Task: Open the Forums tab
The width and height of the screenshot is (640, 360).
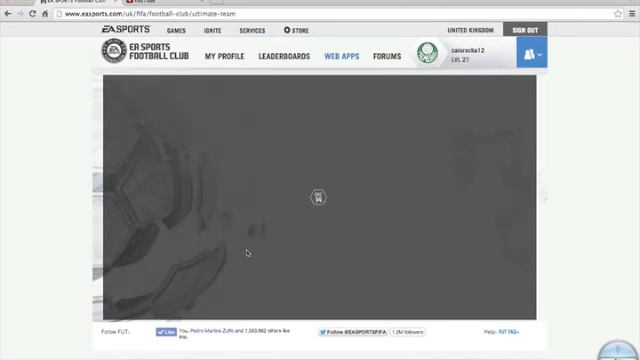Action: pyautogui.click(x=387, y=56)
